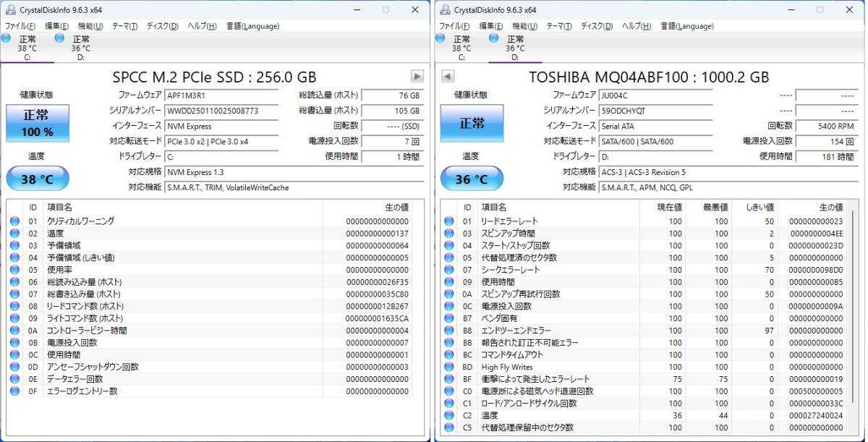Screen dimensions: 868x442
Task: Click the serial number field 59ODCHYQT
Action: coord(655,111)
